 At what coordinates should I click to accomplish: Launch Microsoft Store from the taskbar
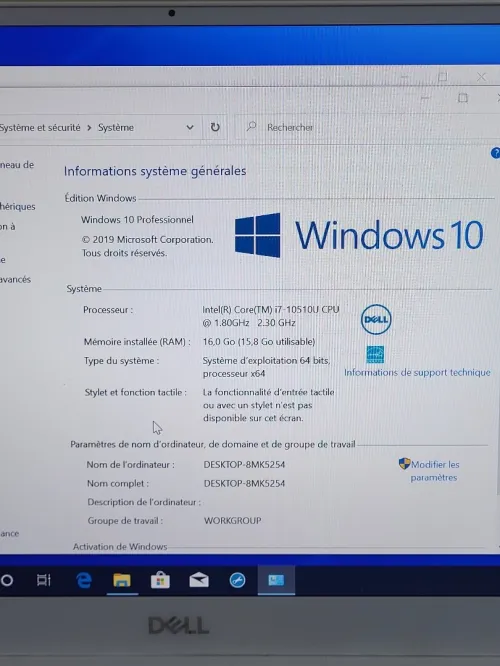(x=160, y=580)
